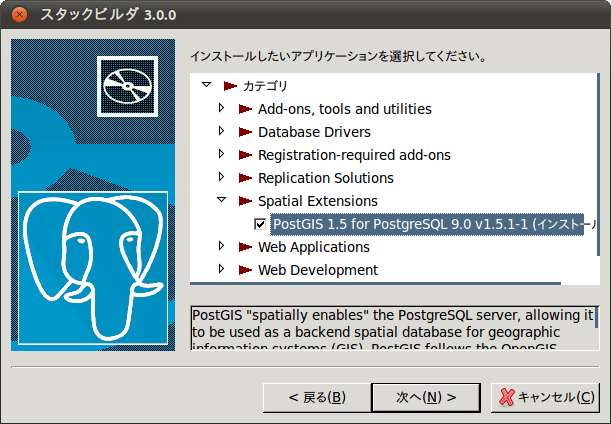611x424 pixels.
Task: Select the Database Drivers label
Action: tap(314, 132)
